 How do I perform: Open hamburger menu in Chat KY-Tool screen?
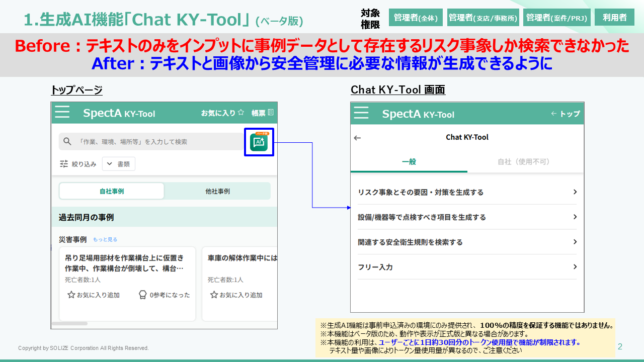361,113
